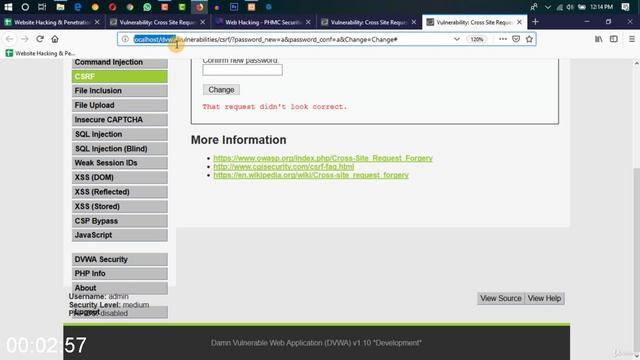Go to SQL Injection (Blind) page
Screen dimensions: 640x360
point(120,149)
